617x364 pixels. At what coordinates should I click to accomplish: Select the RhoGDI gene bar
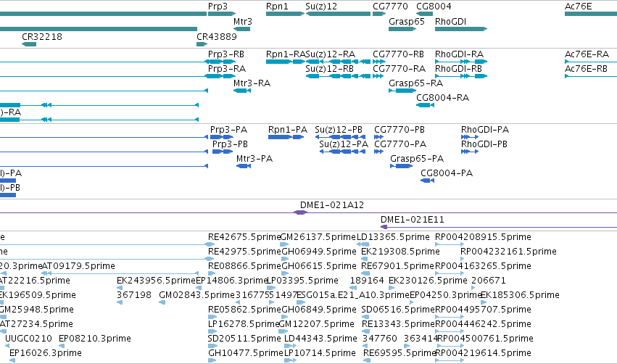click(461, 29)
